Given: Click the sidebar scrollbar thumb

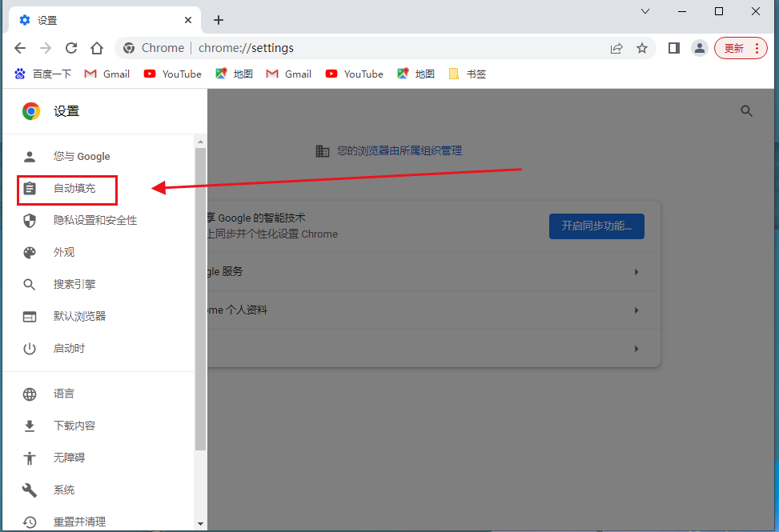Looking at the screenshot, I should pyautogui.click(x=201, y=298).
